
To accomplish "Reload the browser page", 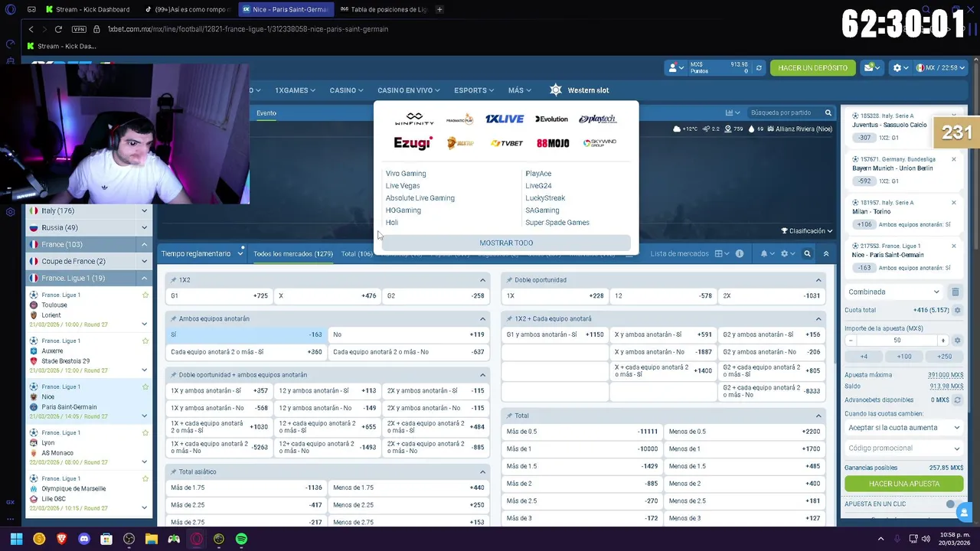I will [x=58, y=29].
